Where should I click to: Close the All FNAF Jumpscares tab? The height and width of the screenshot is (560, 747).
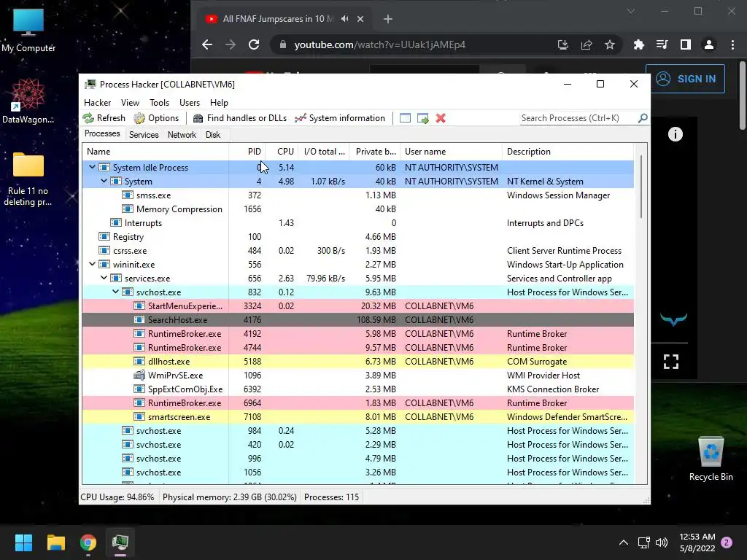360,19
